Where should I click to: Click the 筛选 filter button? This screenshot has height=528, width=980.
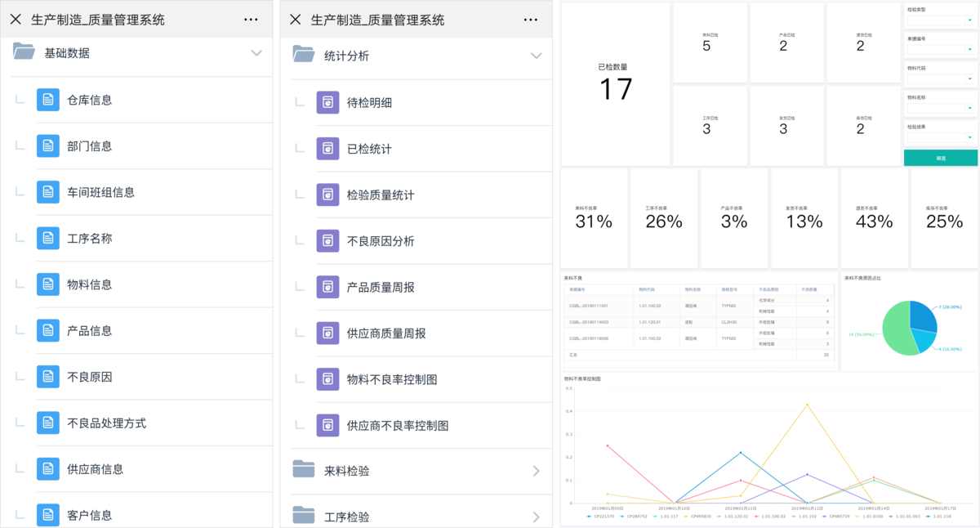click(x=940, y=157)
